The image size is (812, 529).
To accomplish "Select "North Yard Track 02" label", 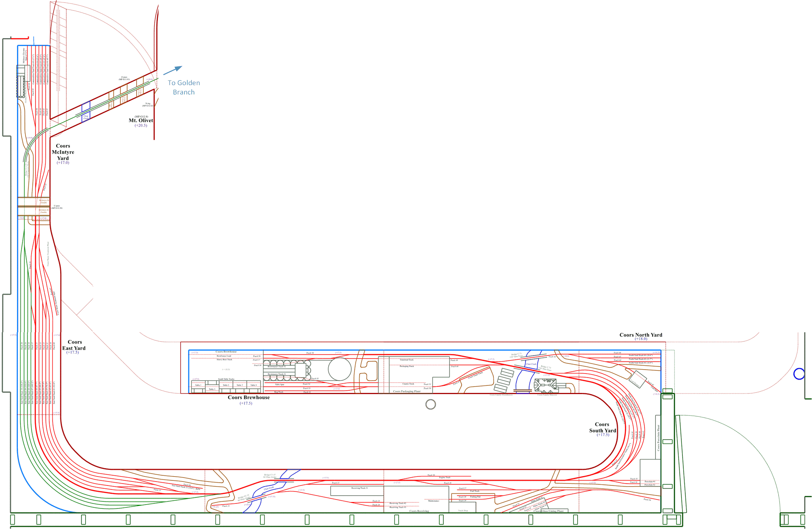I will coord(640,359).
